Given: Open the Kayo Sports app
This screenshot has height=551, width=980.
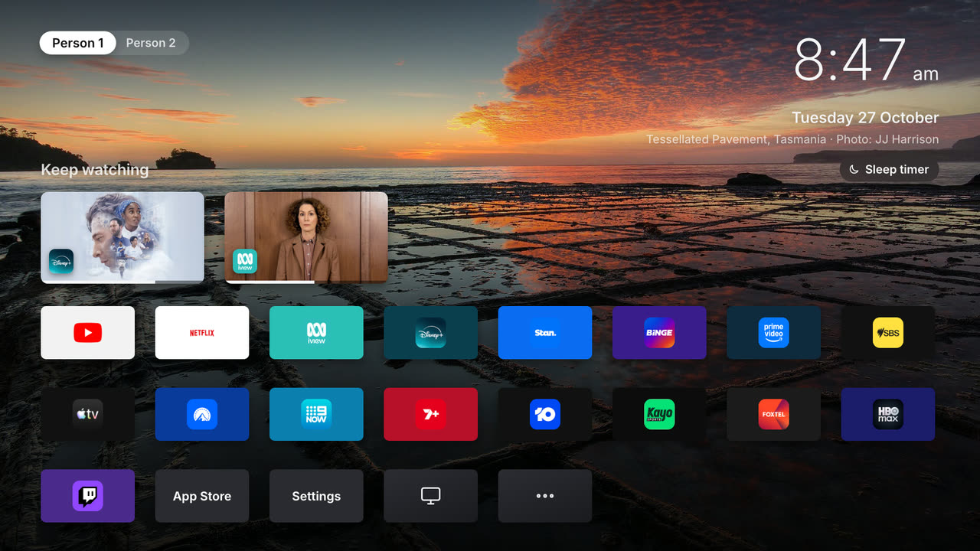Looking at the screenshot, I should coord(659,414).
